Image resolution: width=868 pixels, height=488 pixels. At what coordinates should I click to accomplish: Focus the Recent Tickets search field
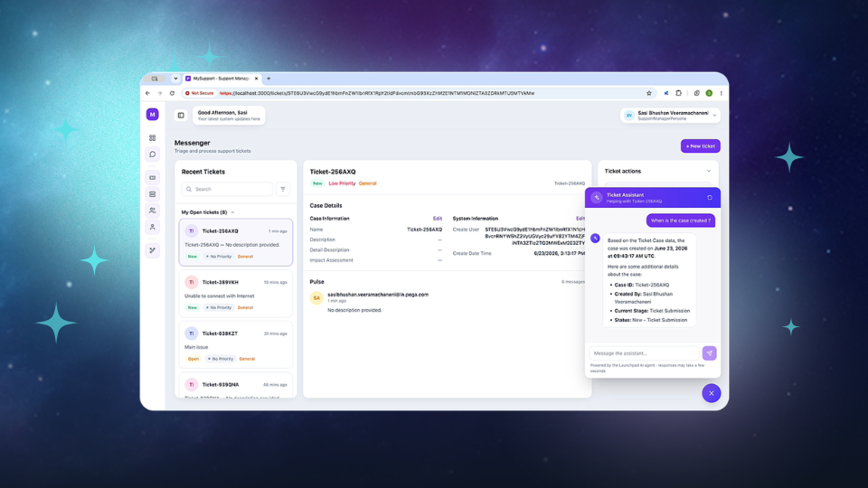[x=227, y=189]
